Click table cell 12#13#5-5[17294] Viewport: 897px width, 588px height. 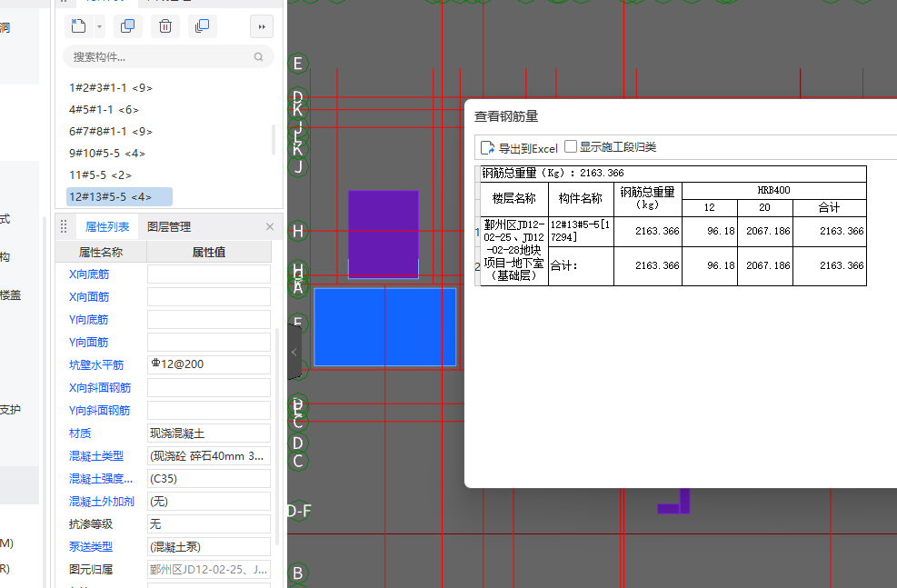pos(581,231)
